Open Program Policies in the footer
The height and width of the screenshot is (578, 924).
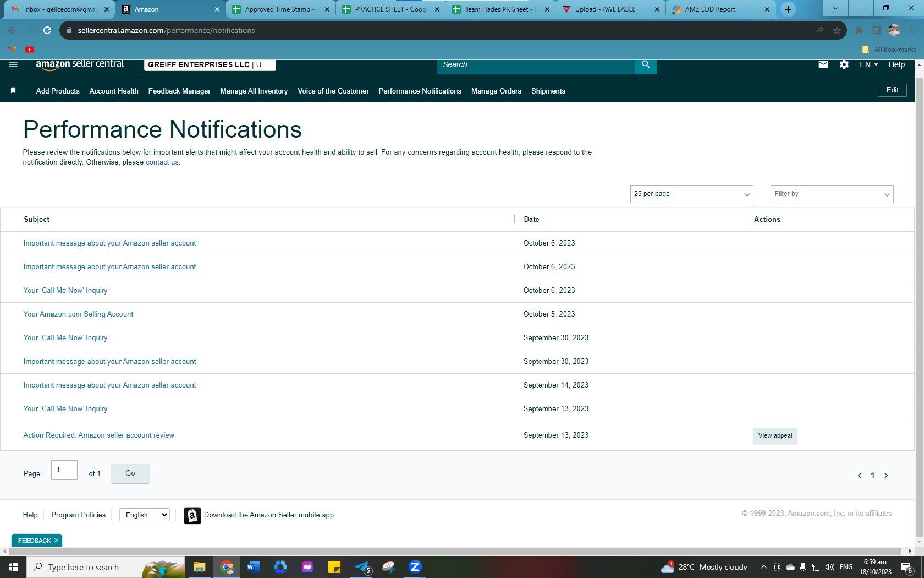[79, 515]
